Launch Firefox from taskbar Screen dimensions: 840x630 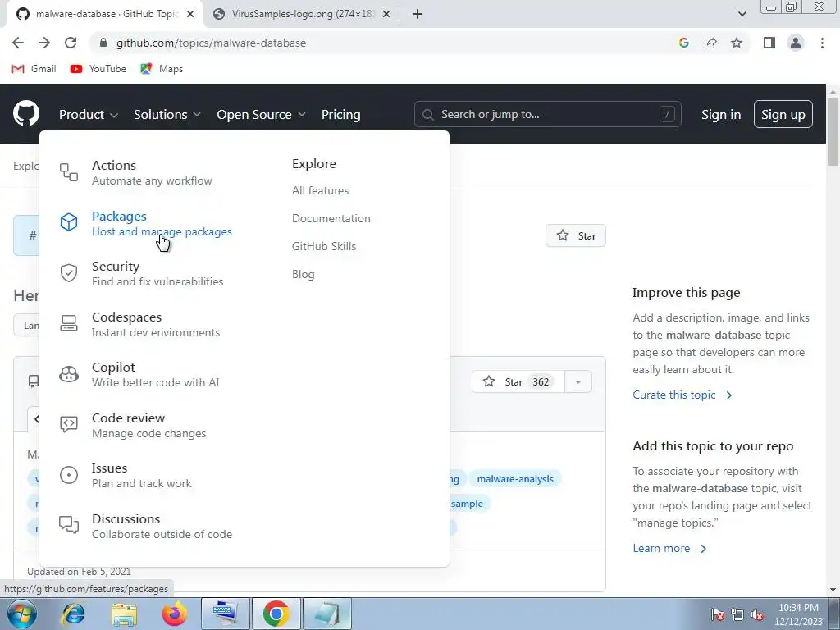(175, 614)
